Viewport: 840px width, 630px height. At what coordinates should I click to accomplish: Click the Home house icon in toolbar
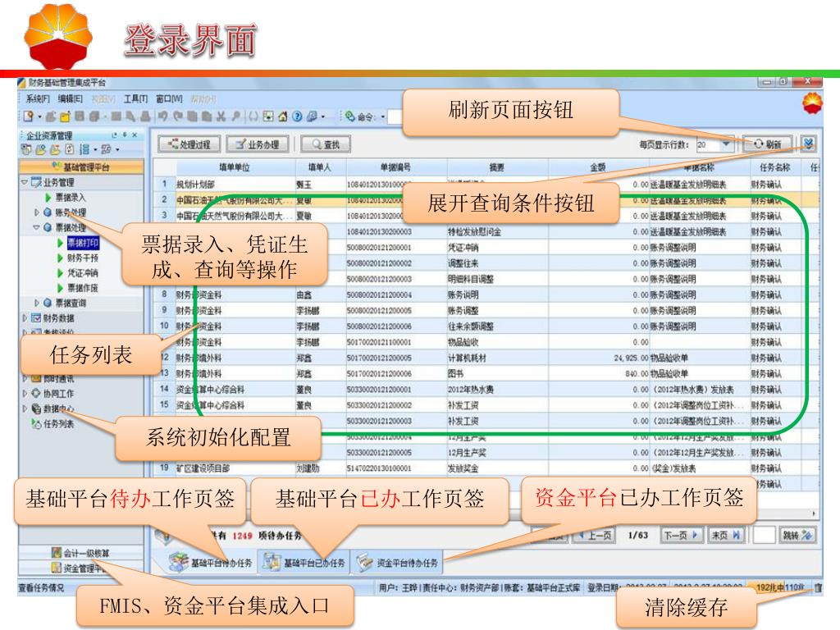click(x=283, y=116)
